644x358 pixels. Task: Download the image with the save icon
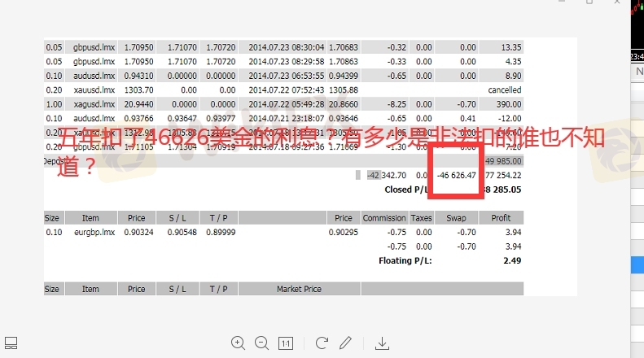[x=381, y=343]
